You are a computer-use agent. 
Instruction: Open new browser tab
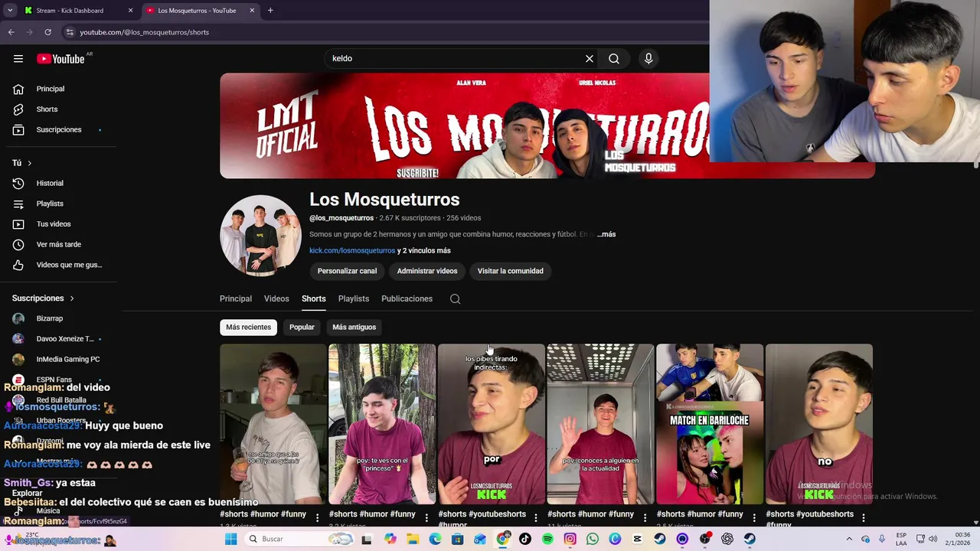tap(270, 11)
